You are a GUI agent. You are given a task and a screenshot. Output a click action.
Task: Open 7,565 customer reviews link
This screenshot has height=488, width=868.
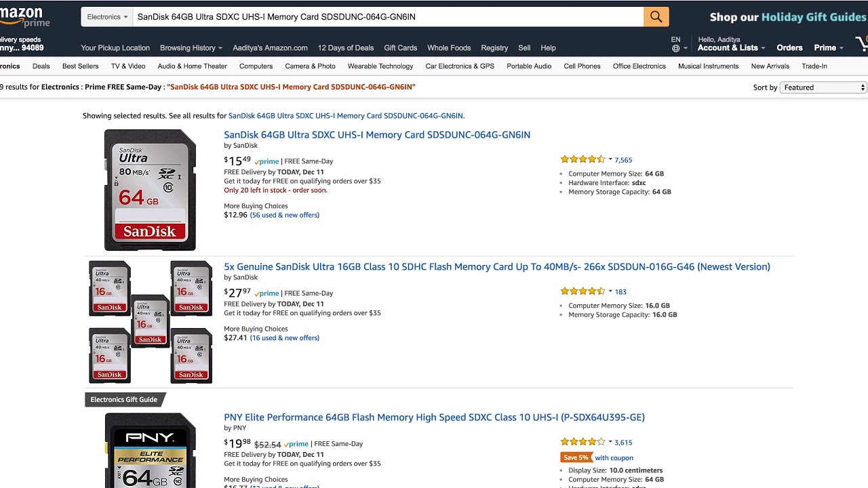tap(623, 160)
